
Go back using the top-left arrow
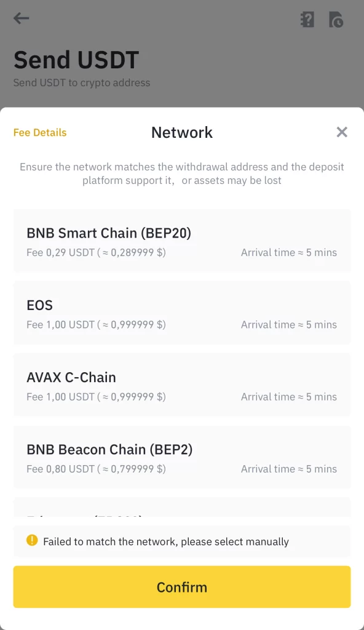coord(22,18)
